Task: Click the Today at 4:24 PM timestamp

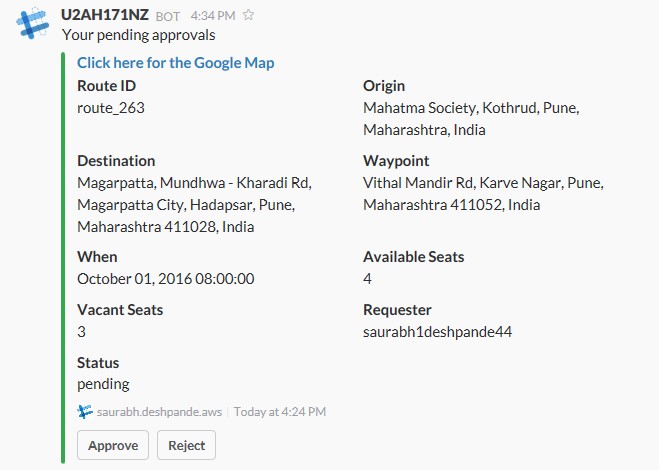Action: 280,412
